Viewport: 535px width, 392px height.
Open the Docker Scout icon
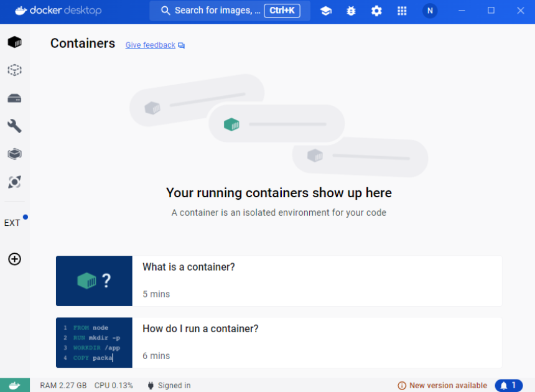15,182
